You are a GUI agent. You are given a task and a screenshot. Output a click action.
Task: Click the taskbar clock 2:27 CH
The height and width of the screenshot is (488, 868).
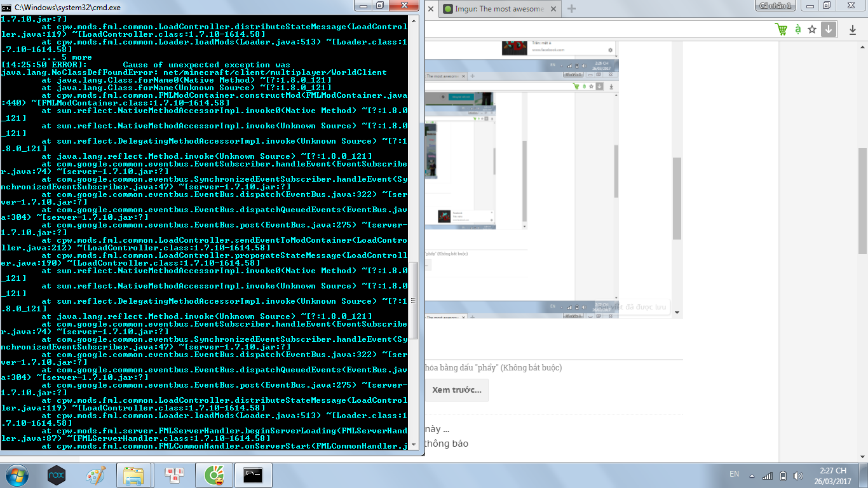(x=832, y=475)
